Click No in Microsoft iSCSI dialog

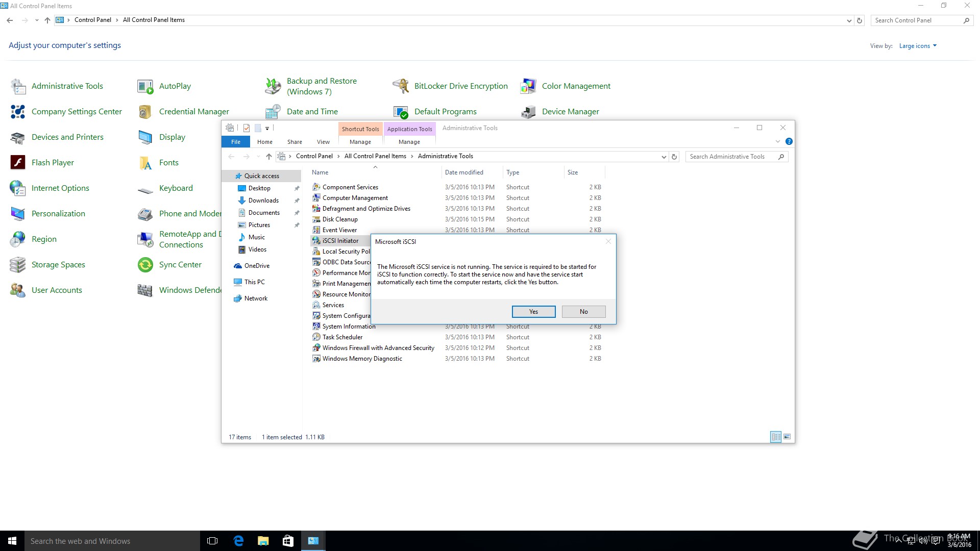click(x=583, y=312)
